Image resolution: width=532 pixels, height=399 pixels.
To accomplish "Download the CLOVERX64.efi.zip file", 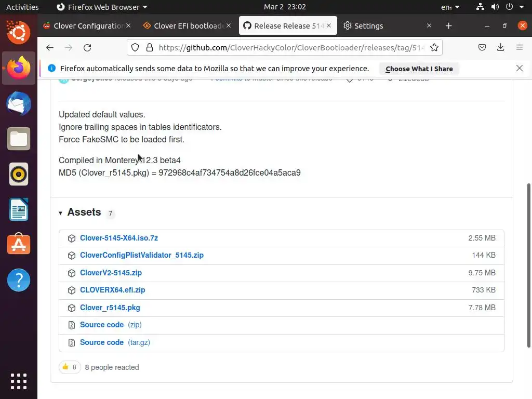I will point(113,290).
